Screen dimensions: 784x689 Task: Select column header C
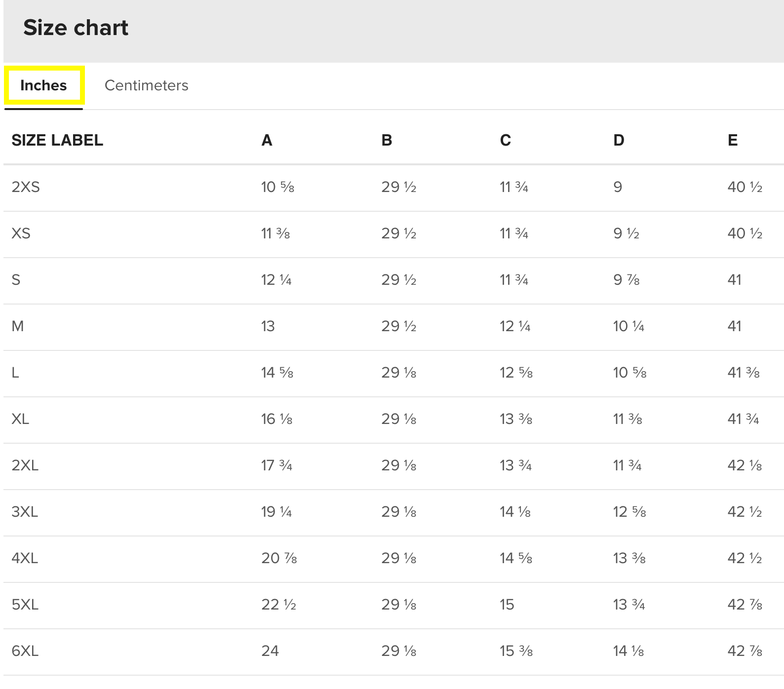point(505,140)
